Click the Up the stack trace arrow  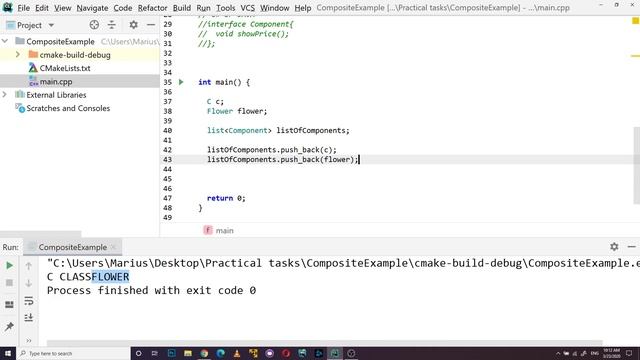29,266
